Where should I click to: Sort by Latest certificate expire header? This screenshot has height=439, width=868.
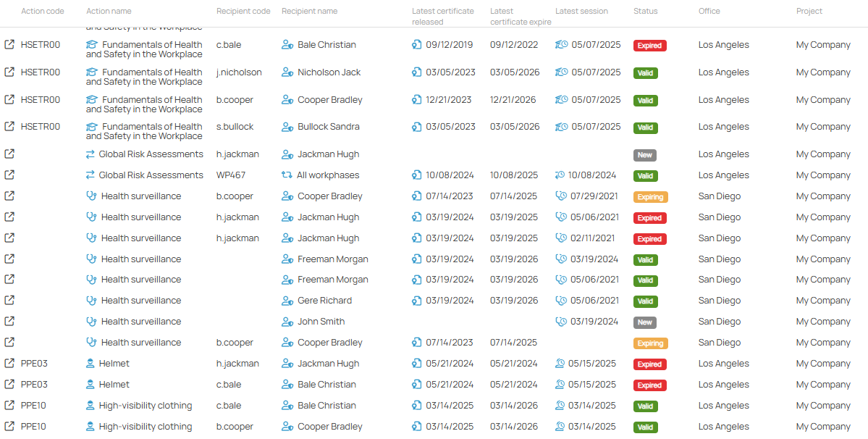521,16
